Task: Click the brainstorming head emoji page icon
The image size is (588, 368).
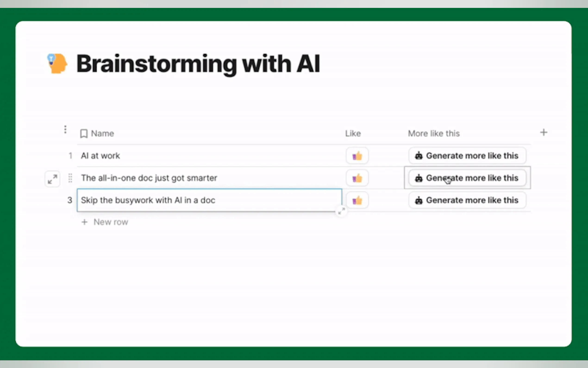Action: point(57,63)
